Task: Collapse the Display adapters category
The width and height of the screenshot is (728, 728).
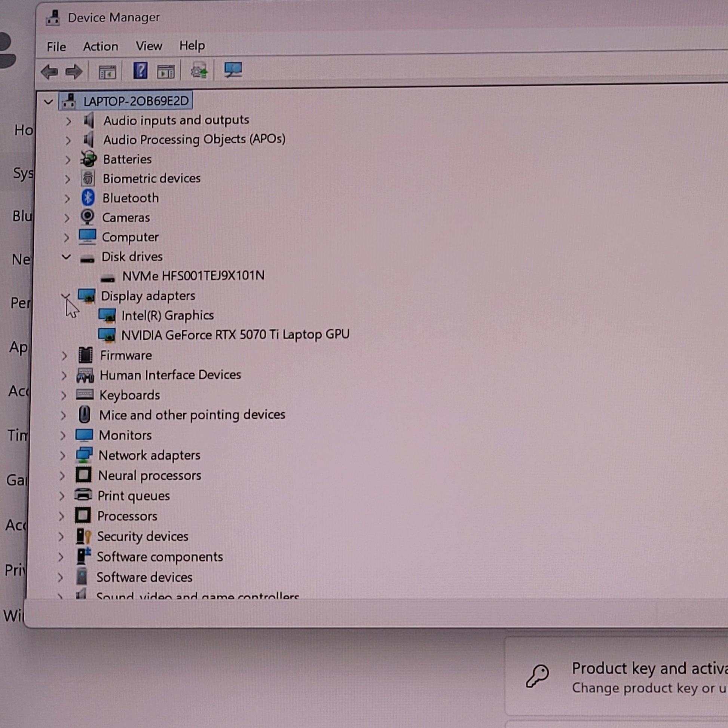Action: pyautogui.click(x=65, y=296)
